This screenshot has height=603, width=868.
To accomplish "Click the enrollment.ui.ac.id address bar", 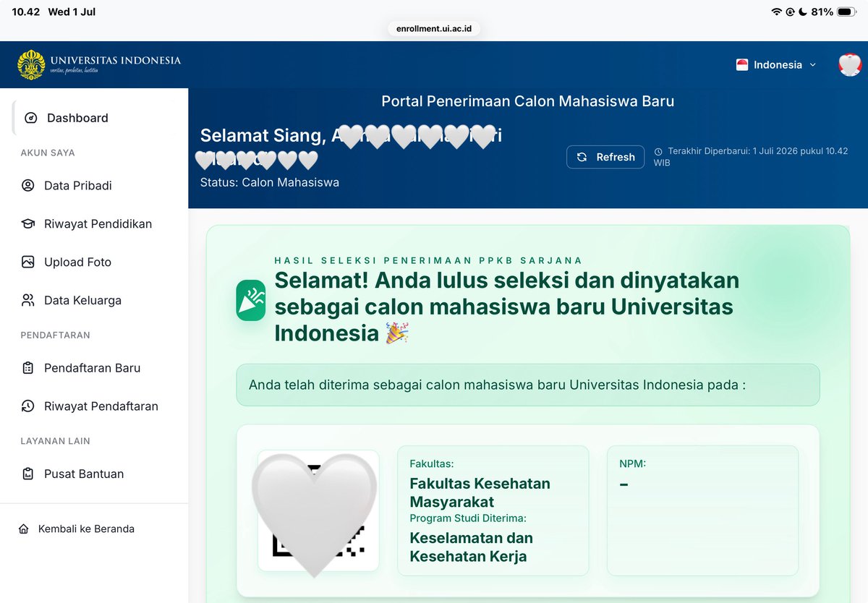I will pos(434,28).
